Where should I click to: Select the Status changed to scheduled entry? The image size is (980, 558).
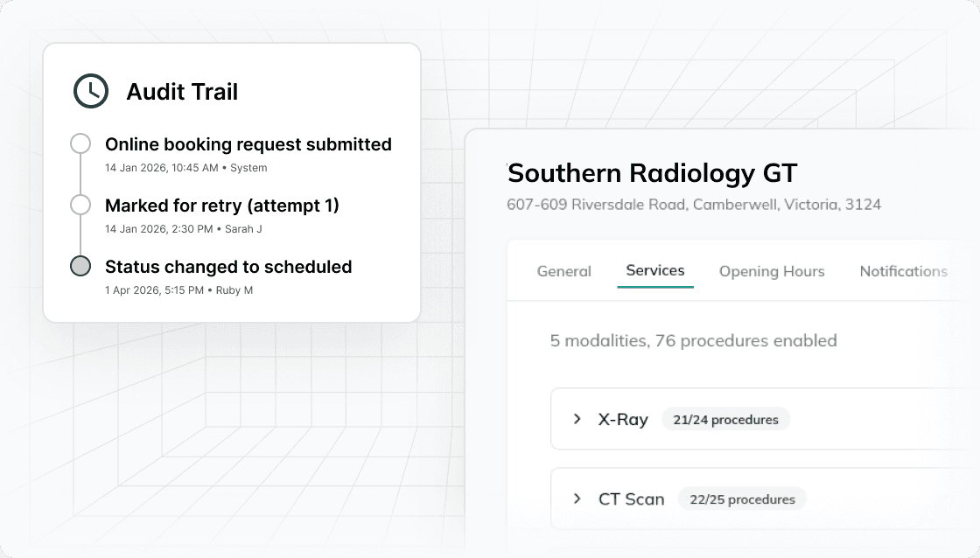tap(228, 267)
